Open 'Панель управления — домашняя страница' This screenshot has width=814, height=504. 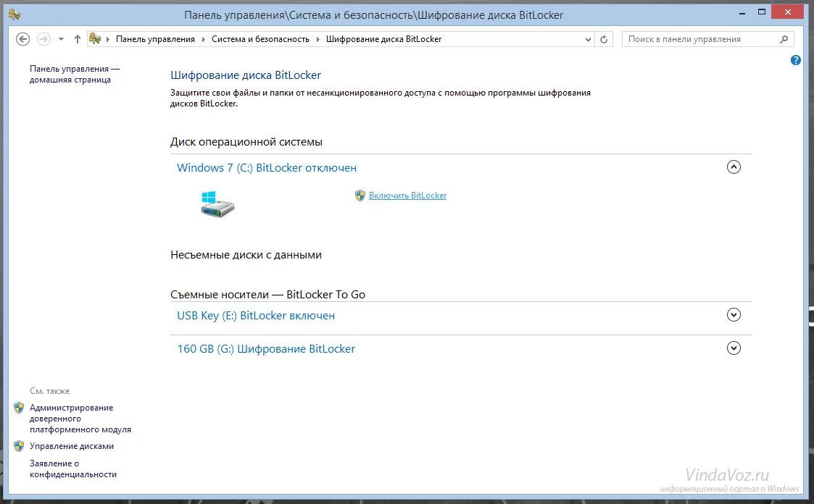[x=74, y=74]
